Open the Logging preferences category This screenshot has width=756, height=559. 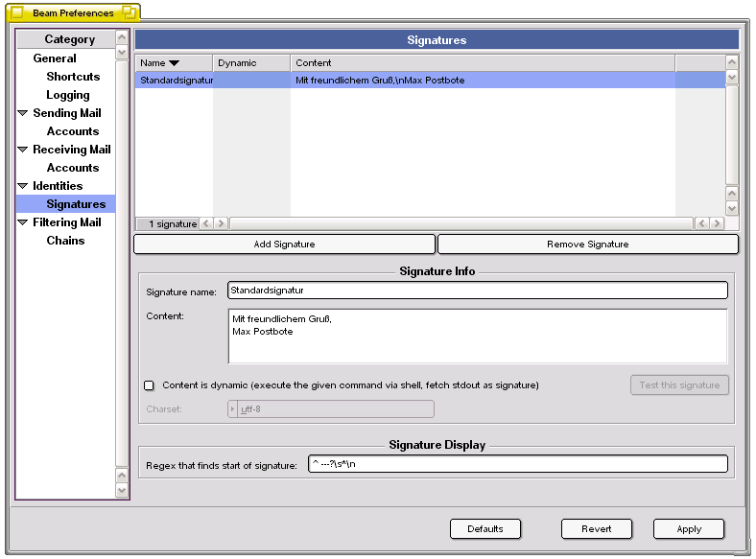(x=68, y=95)
